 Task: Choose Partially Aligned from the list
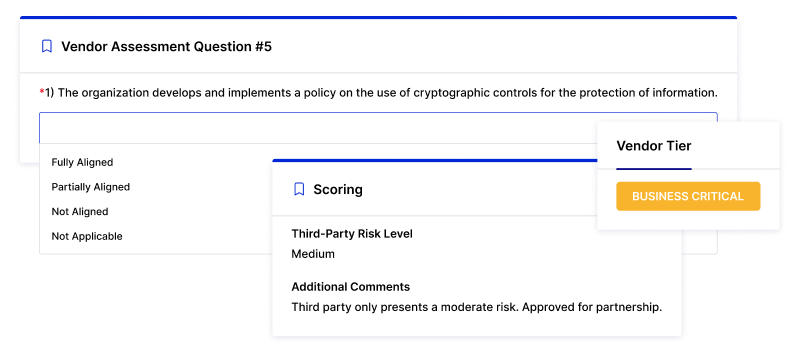tap(91, 187)
